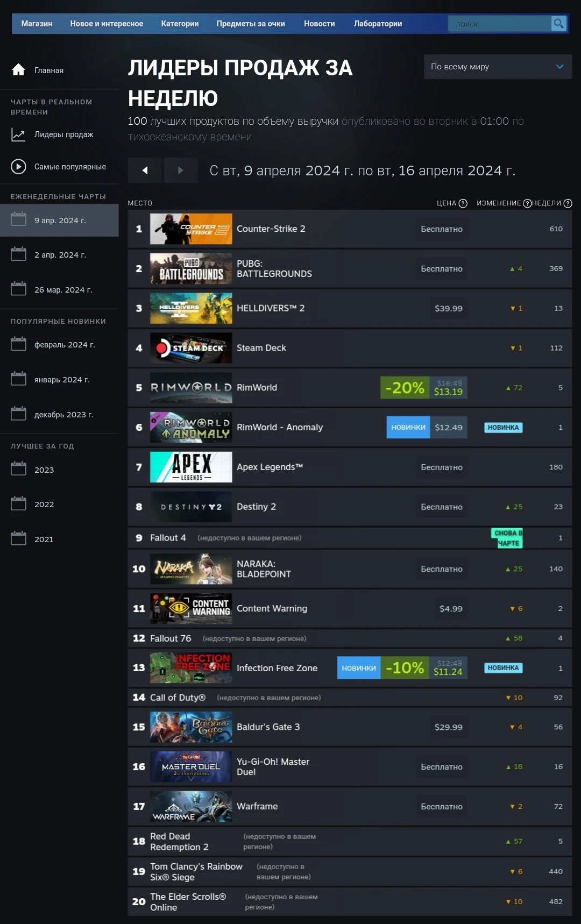Click the НОВИНКИ tag on RimWorld - Anomaly

(408, 428)
